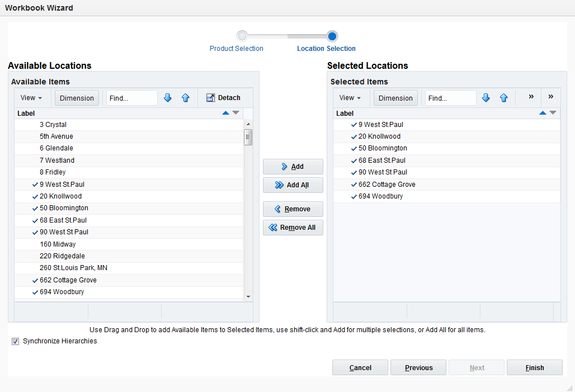Click the Find Previous up arrow in Available Items
The width and height of the screenshot is (575, 392).
click(x=186, y=97)
